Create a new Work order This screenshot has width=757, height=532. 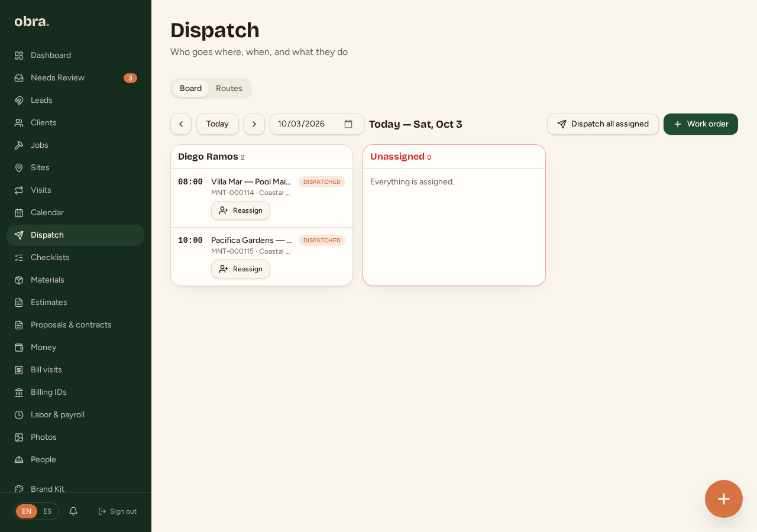point(701,124)
